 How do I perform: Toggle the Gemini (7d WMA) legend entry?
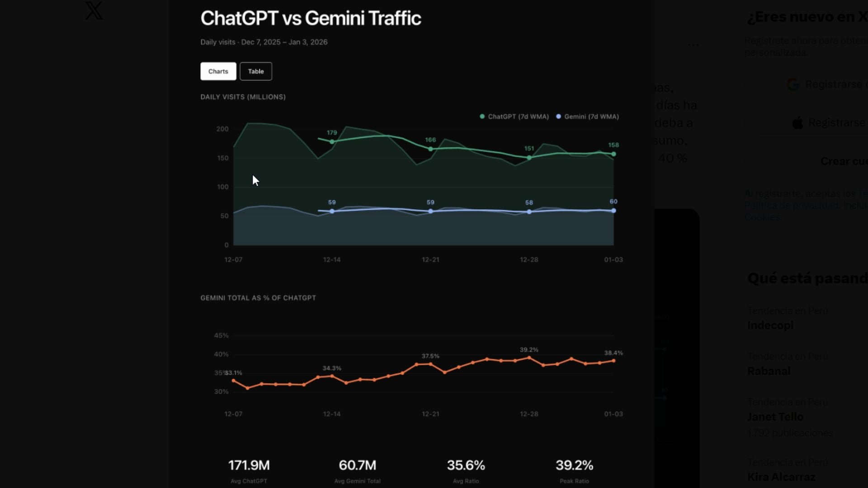pos(587,116)
